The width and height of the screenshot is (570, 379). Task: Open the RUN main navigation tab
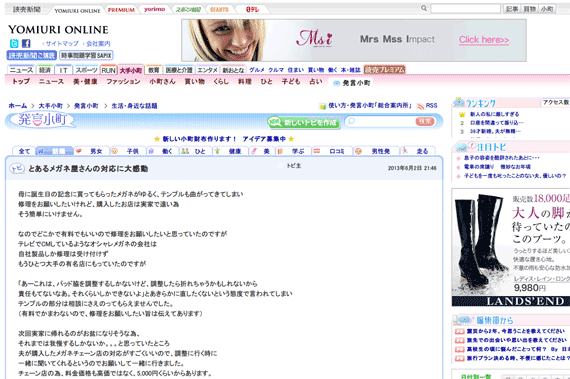click(108, 70)
